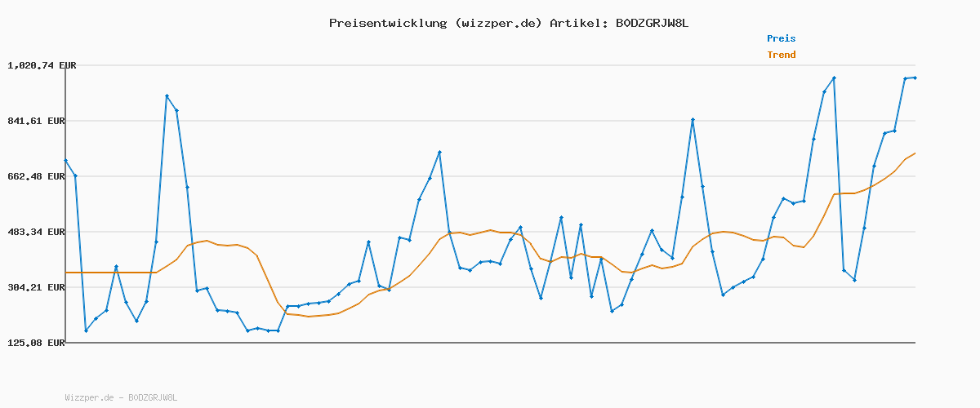Click the blue price peak at the 841.61 EUR level
980x408 pixels.
693,120
